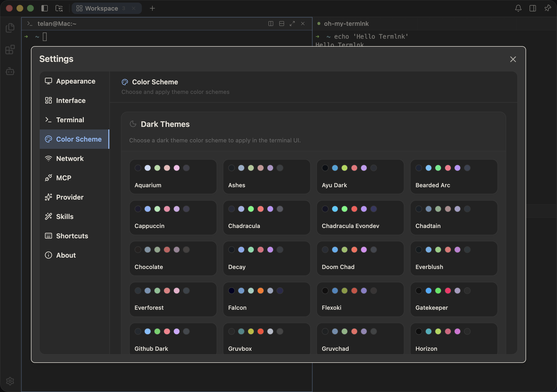Apply the Github Dark theme
The height and width of the screenshot is (392, 557).
coord(173,339)
